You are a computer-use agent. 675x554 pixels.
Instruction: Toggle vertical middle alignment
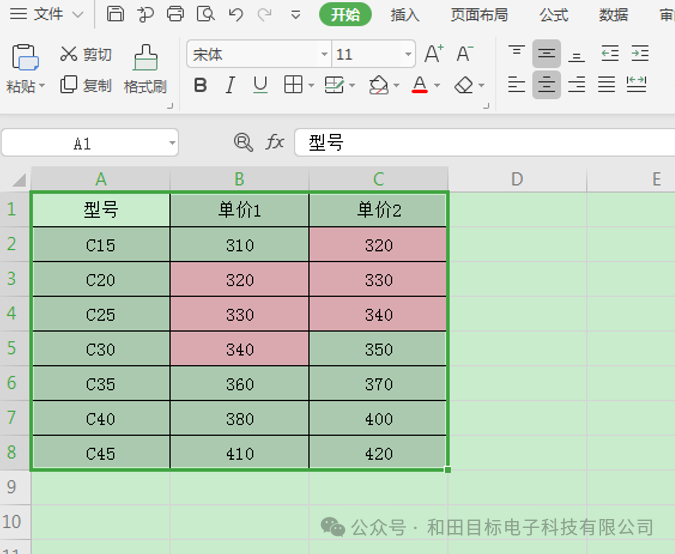pyautogui.click(x=546, y=53)
